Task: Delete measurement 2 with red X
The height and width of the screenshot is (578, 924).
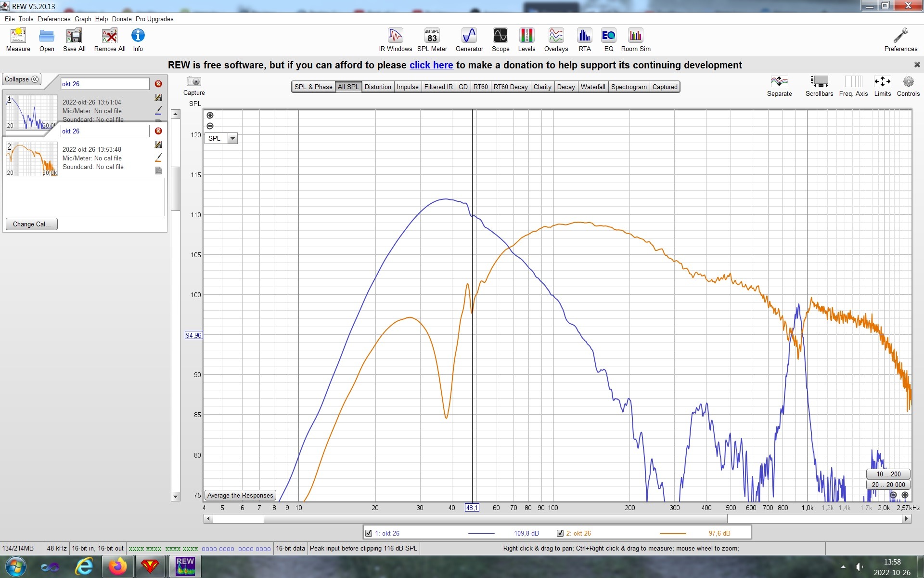Action: pos(158,131)
